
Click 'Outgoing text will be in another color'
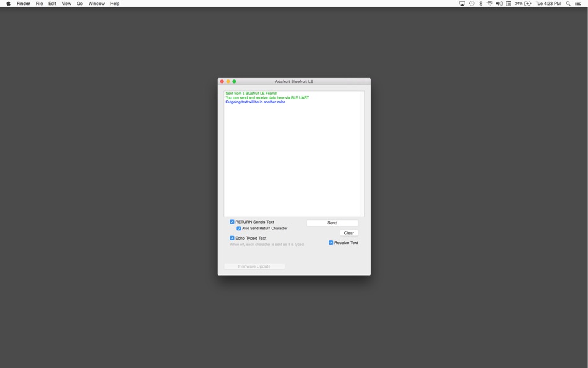point(255,102)
